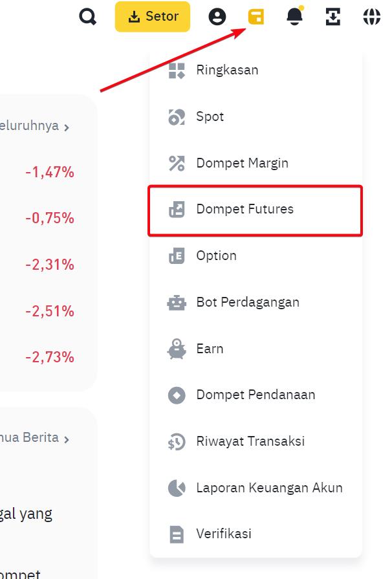392x579 pixels.
Task: Open the language globe icon
Action: 371,17
